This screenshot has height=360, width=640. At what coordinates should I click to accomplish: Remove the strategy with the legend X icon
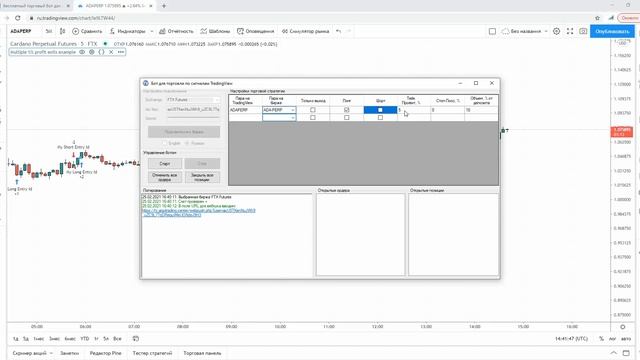pyautogui.click(x=111, y=52)
